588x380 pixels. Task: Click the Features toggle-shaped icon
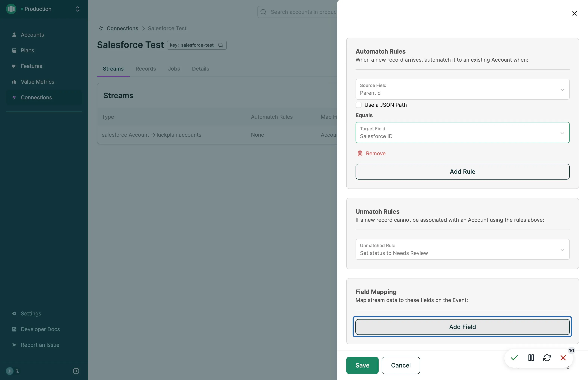click(14, 66)
